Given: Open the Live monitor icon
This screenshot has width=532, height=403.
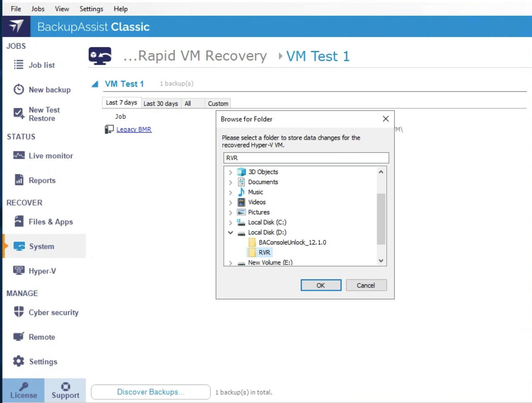Looking at the screenshot, I should tap(18, 155).
